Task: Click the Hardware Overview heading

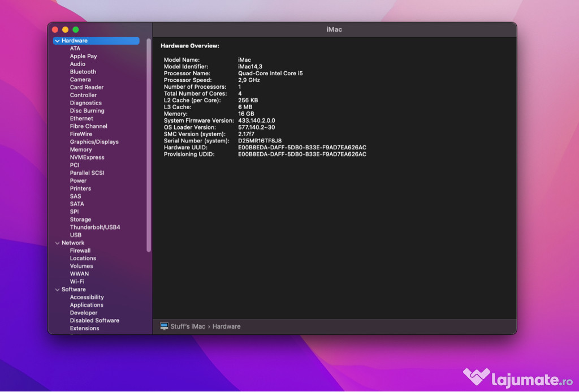Action: [190, 46]
